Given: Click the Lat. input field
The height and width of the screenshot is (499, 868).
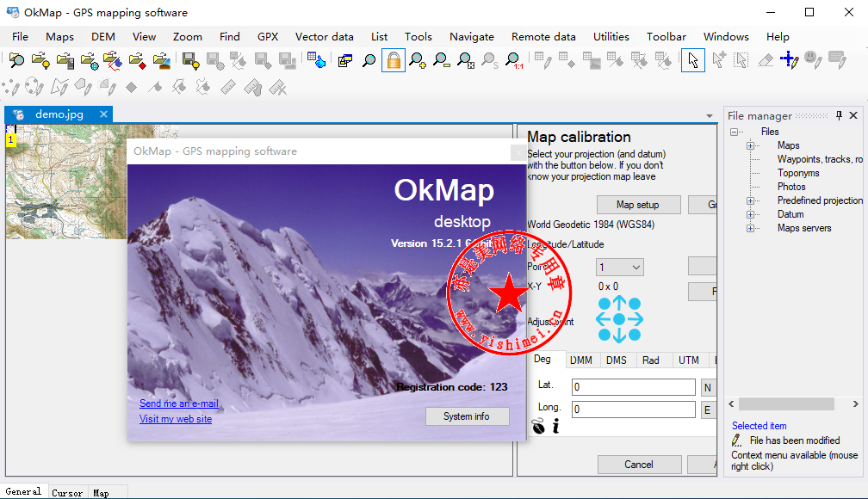Looking at the screenshot, I should [633, 387].
